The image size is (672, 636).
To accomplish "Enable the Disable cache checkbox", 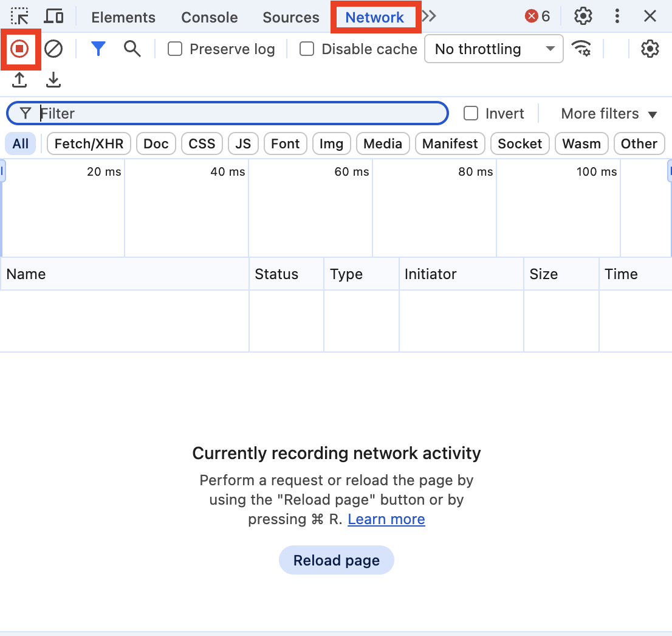I will coord(306,49).
